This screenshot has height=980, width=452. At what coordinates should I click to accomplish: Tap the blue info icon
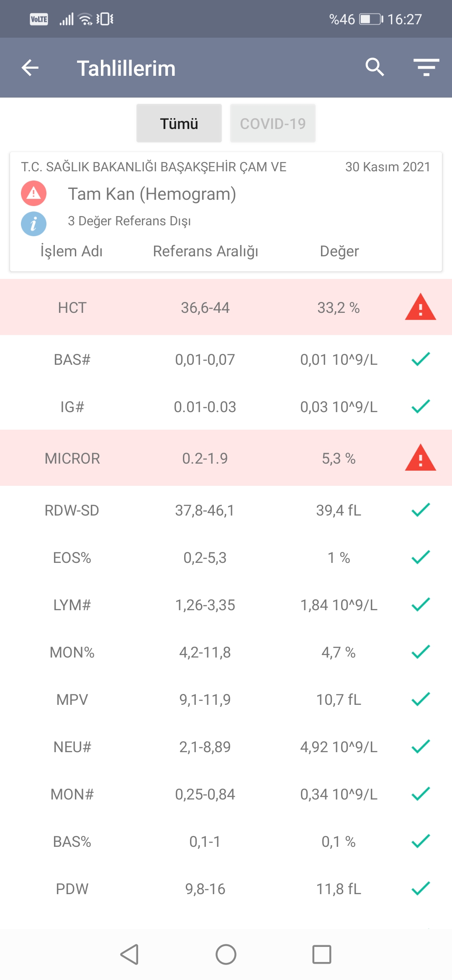point(34,224)
